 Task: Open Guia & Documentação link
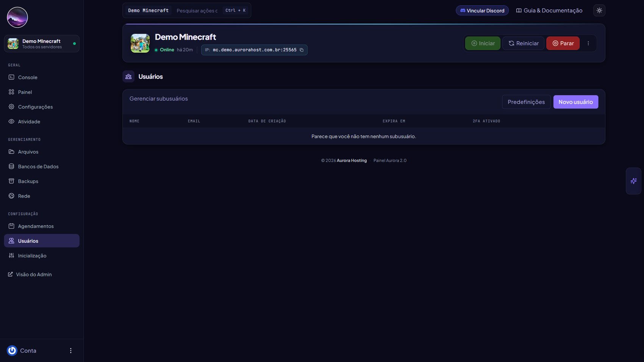(x=549, y=11)
